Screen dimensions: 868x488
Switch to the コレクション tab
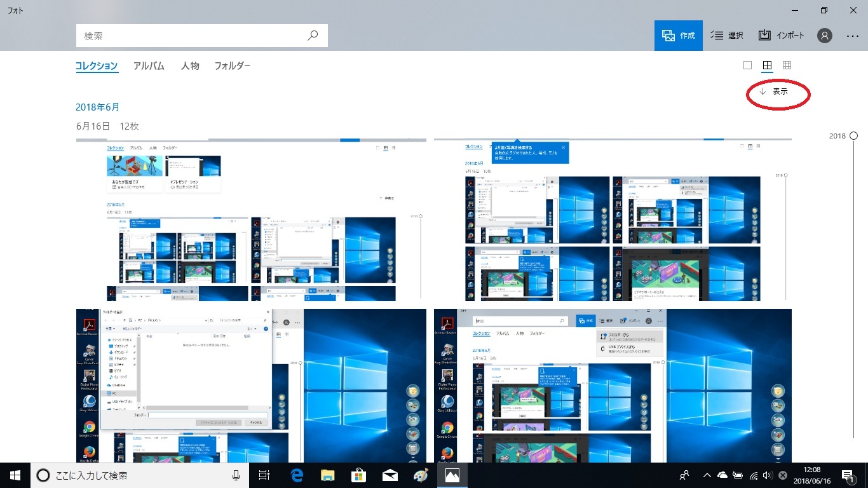pos(97,66)
